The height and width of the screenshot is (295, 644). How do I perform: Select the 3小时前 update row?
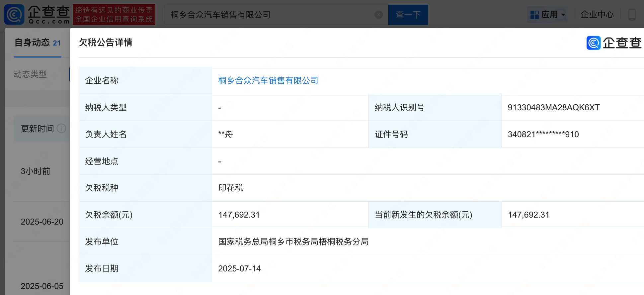[35, 171]
